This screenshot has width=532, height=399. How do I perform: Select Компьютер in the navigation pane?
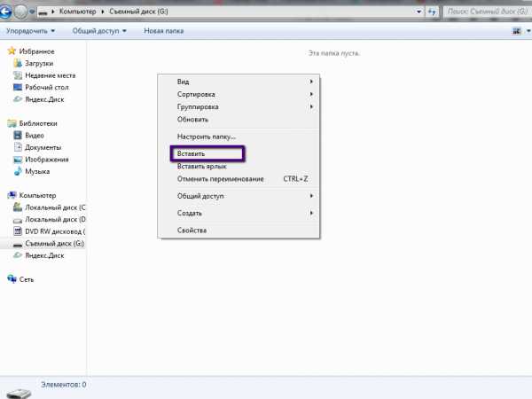pyautogui.click(x=37, y=195)
